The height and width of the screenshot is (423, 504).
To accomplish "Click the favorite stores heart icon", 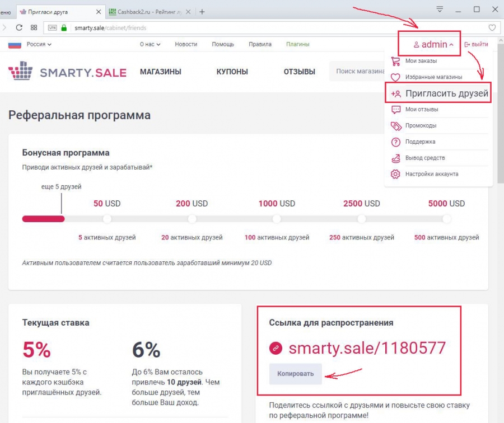I will (x=395, y=77).
